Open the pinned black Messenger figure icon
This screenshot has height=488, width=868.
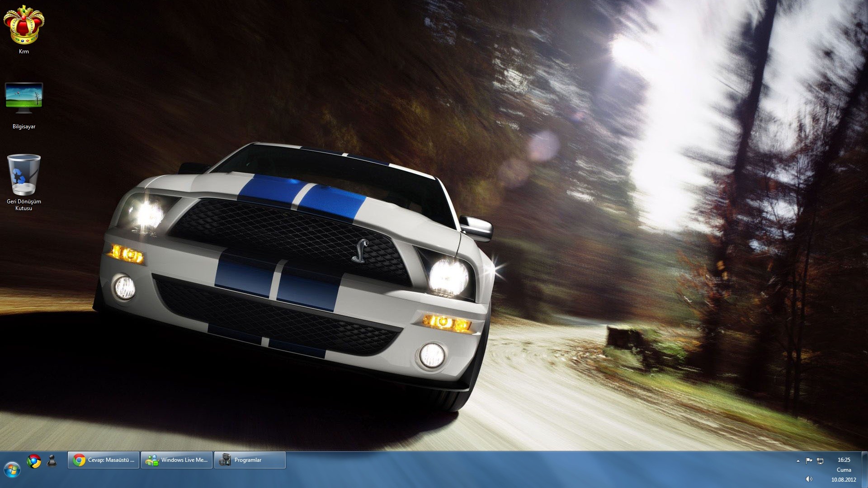[52, 461]
